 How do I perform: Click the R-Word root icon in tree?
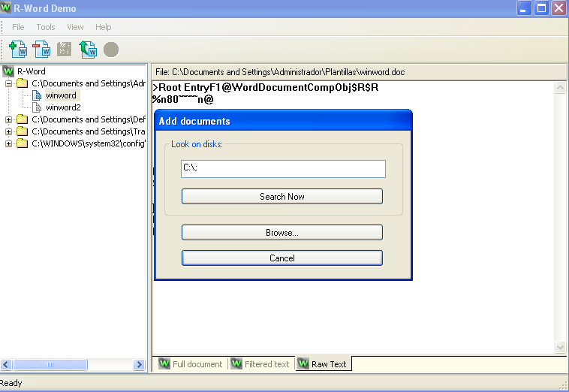pos(8,71)
